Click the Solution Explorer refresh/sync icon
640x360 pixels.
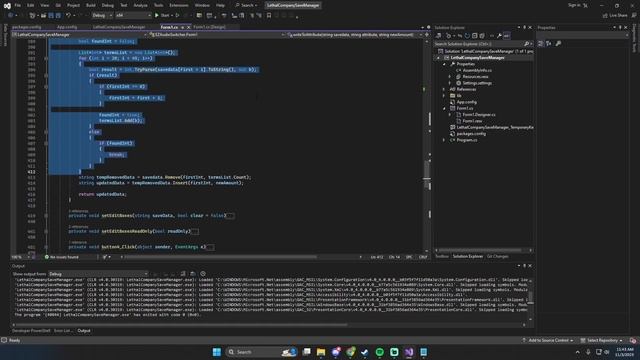point(467,36)
